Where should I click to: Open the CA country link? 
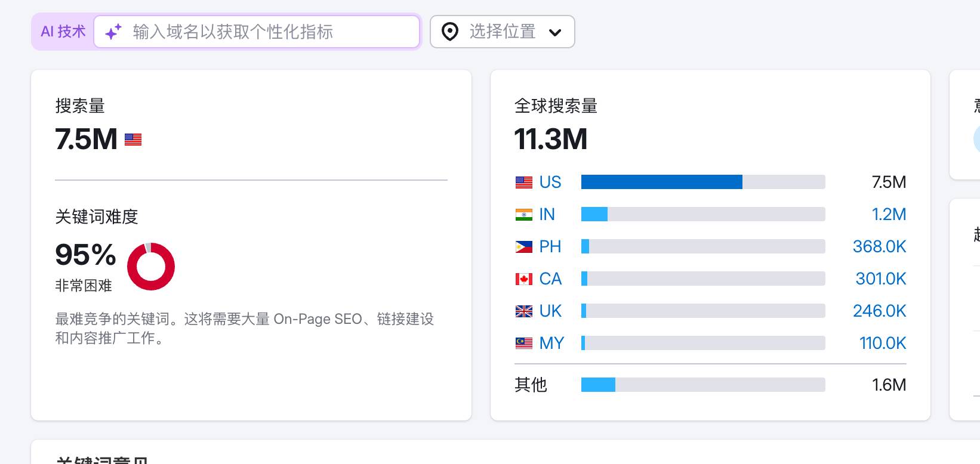(x=550, y=279)
